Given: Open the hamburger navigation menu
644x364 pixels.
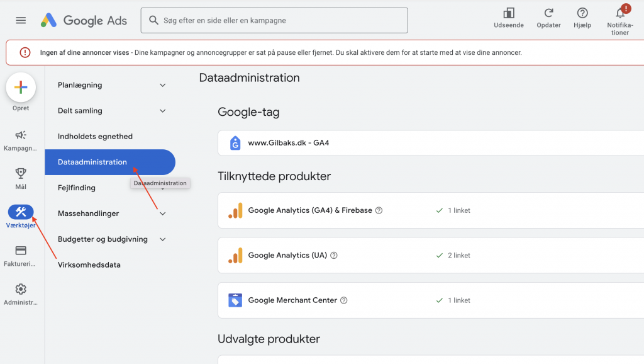Looking at the screenshot, I should (20, 20).
